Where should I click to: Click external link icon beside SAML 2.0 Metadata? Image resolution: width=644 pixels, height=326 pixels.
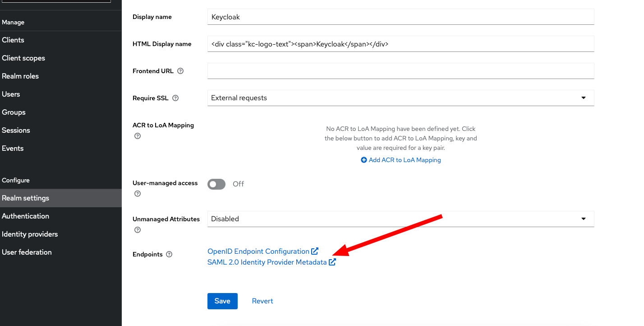pyautogui.click(x=332, y=262)
